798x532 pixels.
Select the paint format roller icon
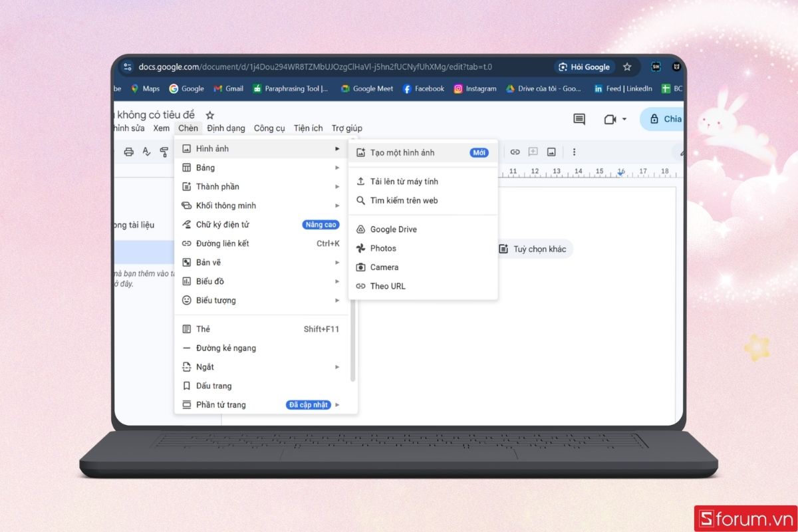coord(164,152)
